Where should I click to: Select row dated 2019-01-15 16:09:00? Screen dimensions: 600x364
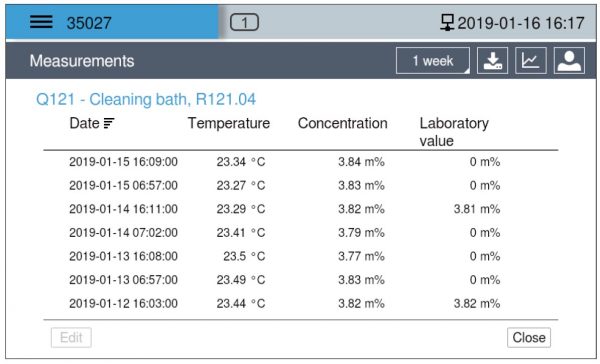[x=301, y=162]
